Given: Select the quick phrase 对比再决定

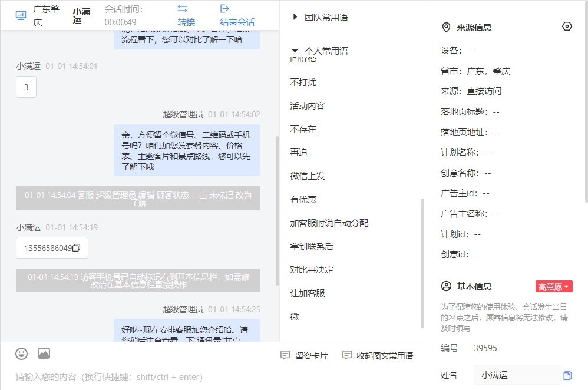Looking at the screenshot, I should point(311,270).
